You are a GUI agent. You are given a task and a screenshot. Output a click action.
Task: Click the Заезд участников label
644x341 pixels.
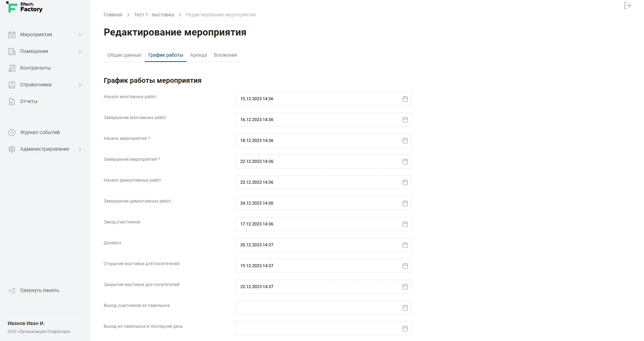(122, 222)
